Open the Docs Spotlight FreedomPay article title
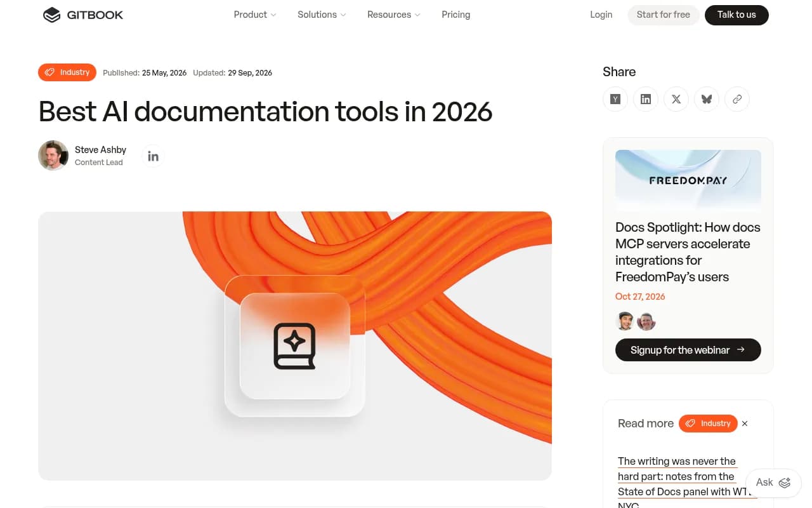Viewport: 812px width, 508px height. [x=688, y=252]
